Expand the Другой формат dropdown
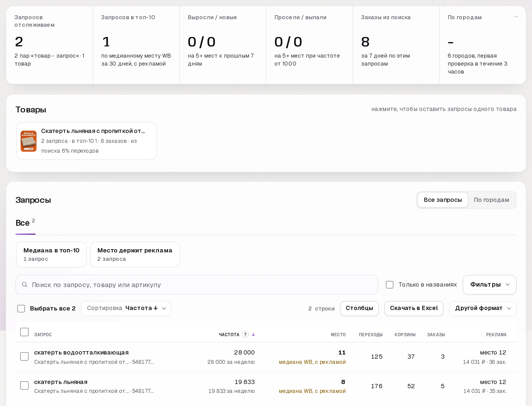The height and width of the screenshot is (406, 532). pyautogui.click(x=483, y=308)
